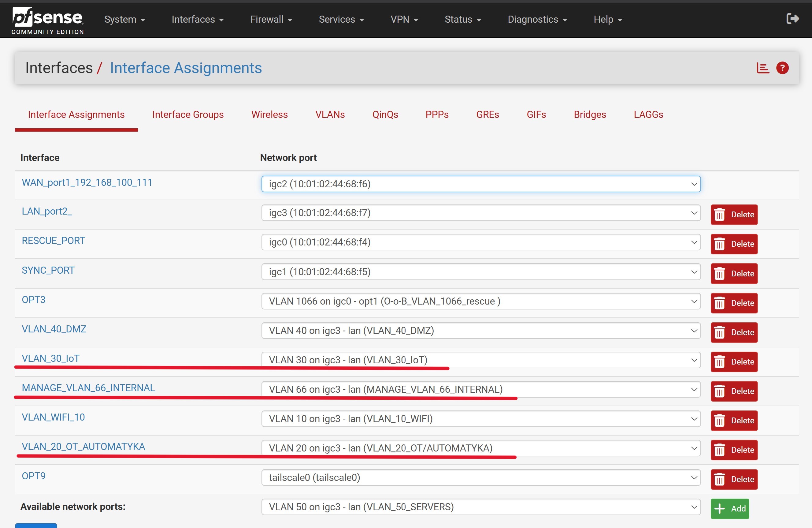Delete the OPT9 tailscale0 assignment
Screen dimensions: 812x528
pos(734,479)
